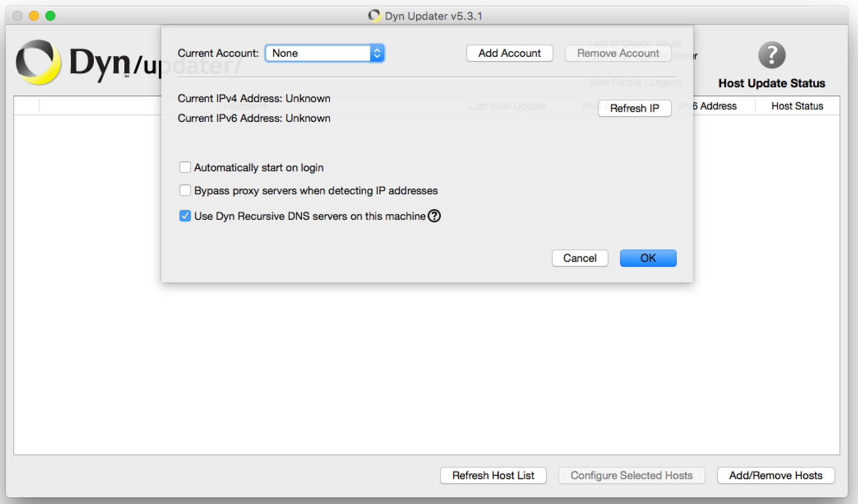
Task: Click the gray help question mark icon
Action: 771,55
